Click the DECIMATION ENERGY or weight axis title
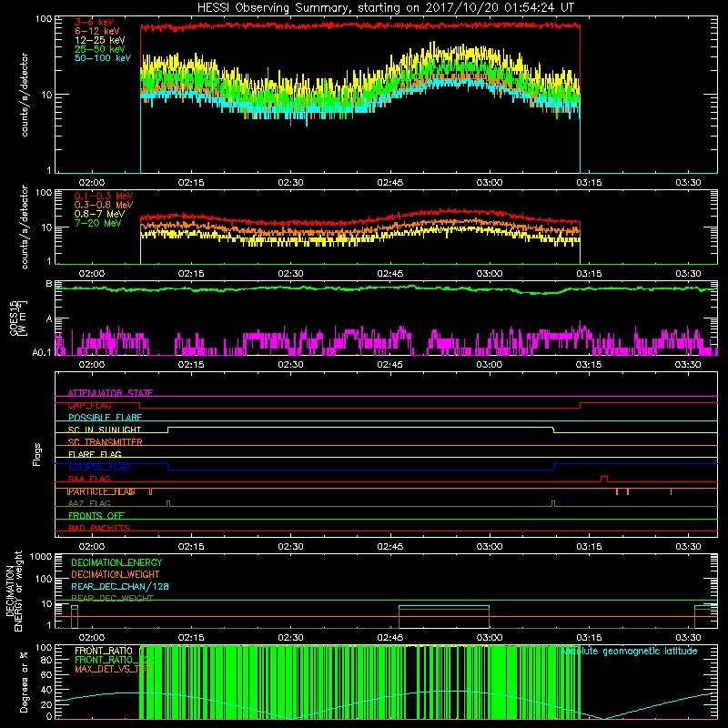 click(14, 591)
